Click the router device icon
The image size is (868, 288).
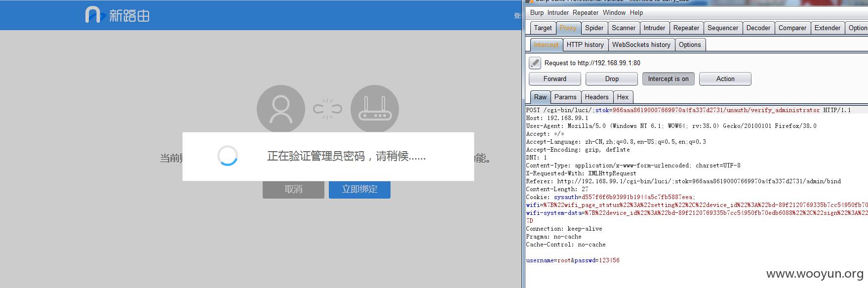(x=375, y=109)
